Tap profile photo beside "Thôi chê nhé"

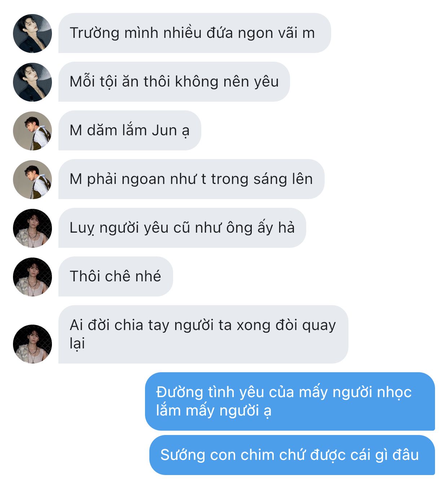32,277
